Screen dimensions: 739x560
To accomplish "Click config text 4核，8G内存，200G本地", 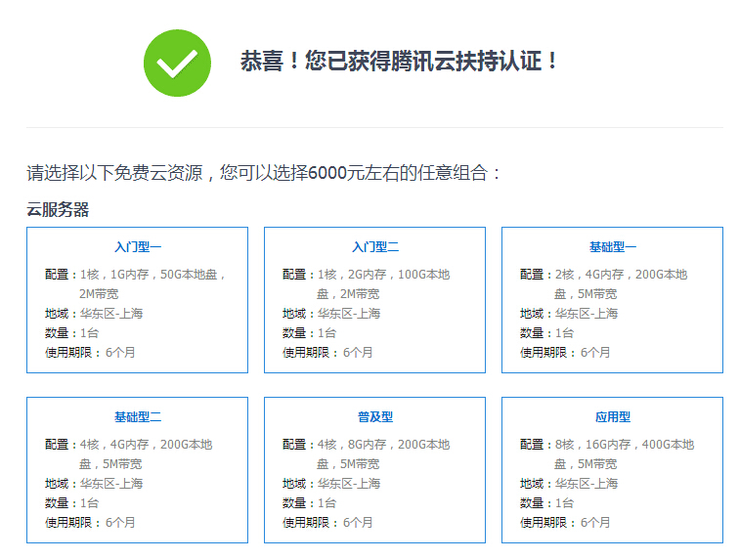I will point(383,445).
